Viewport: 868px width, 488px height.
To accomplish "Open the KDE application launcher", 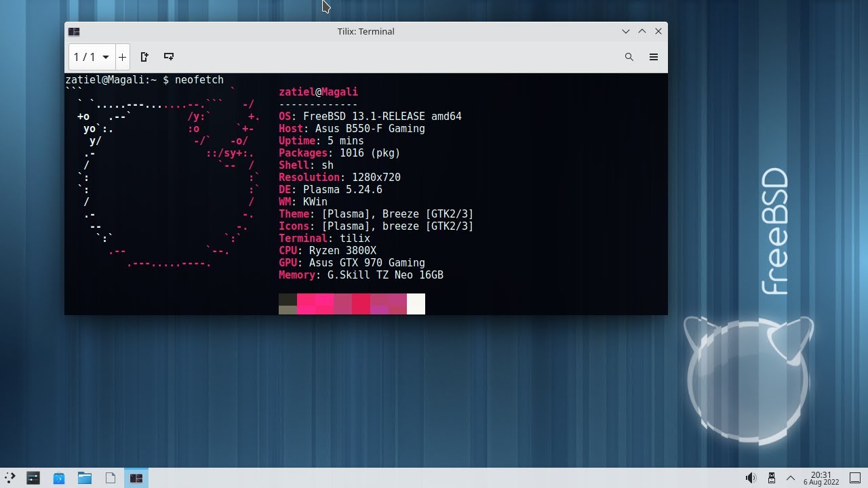I will [x=10, y=478].
